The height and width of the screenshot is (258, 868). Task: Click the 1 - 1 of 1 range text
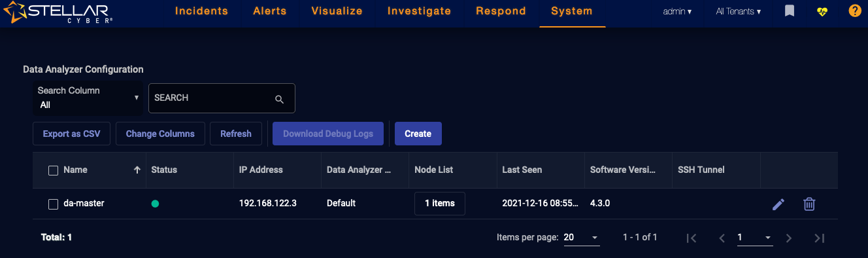(640, 238)
